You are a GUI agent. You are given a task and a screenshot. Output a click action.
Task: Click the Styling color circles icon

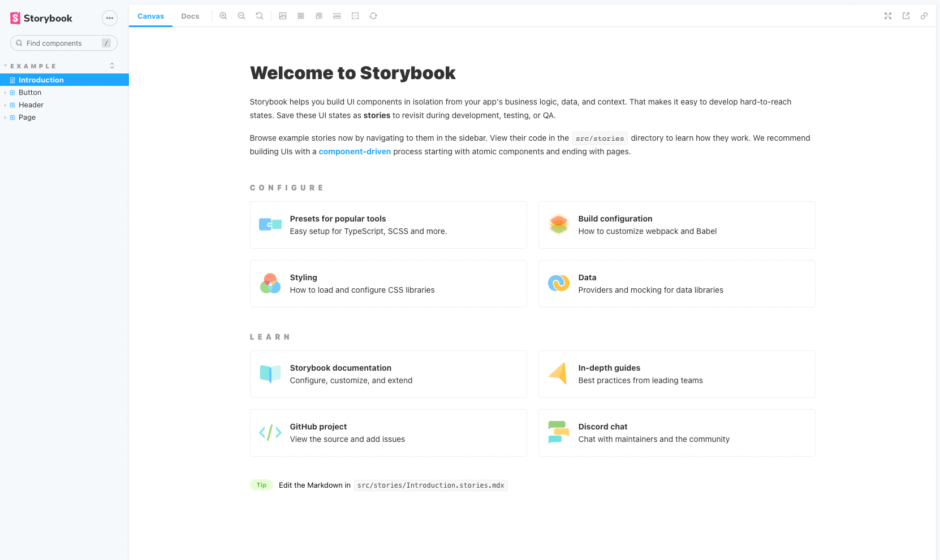270,283
